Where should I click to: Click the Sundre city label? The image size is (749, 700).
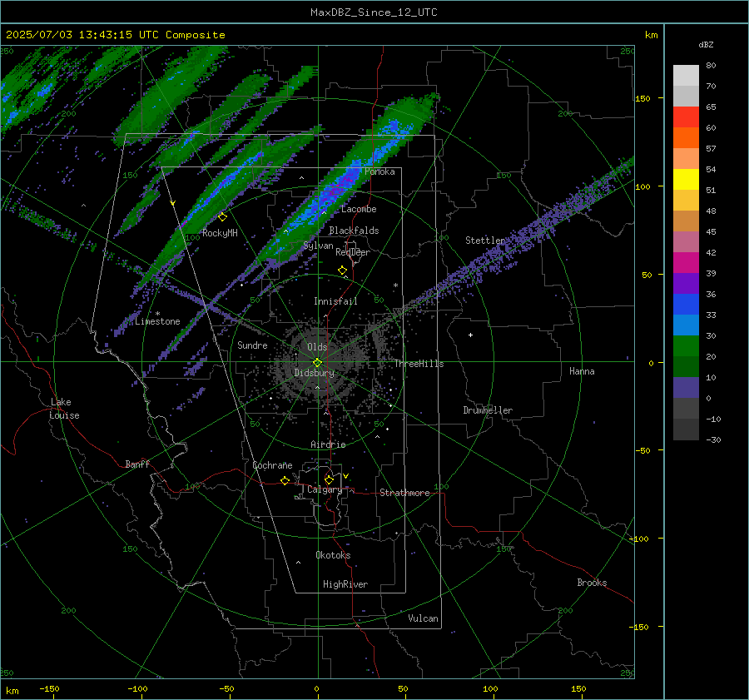pyautogui.click(x=252, y=345)
